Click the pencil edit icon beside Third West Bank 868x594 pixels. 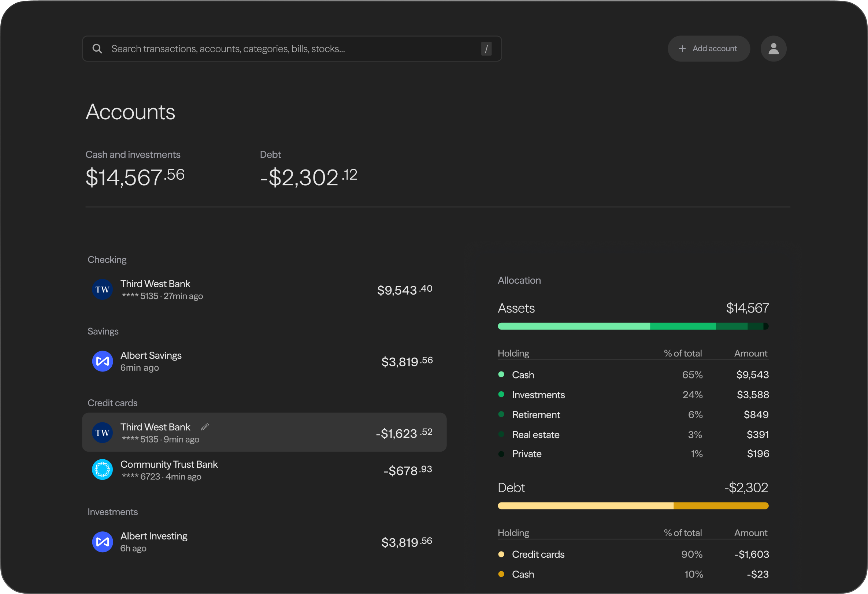tap(205, 427)
